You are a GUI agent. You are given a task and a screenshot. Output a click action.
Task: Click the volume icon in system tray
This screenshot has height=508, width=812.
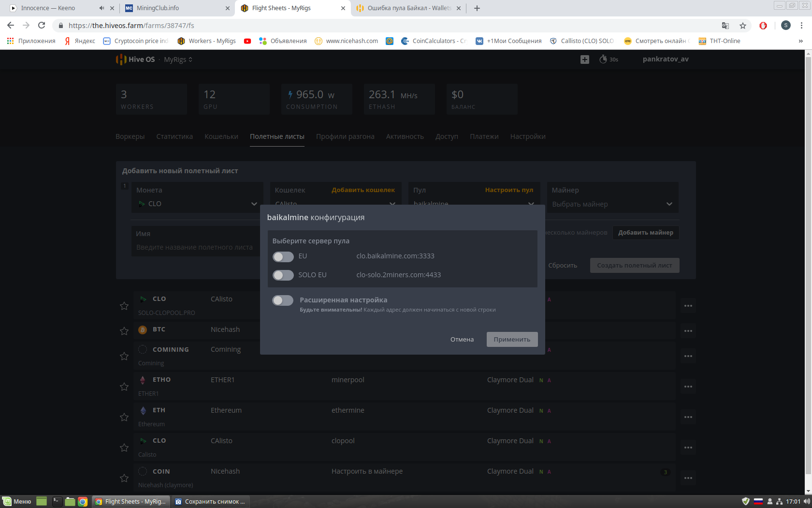(806, 501)
